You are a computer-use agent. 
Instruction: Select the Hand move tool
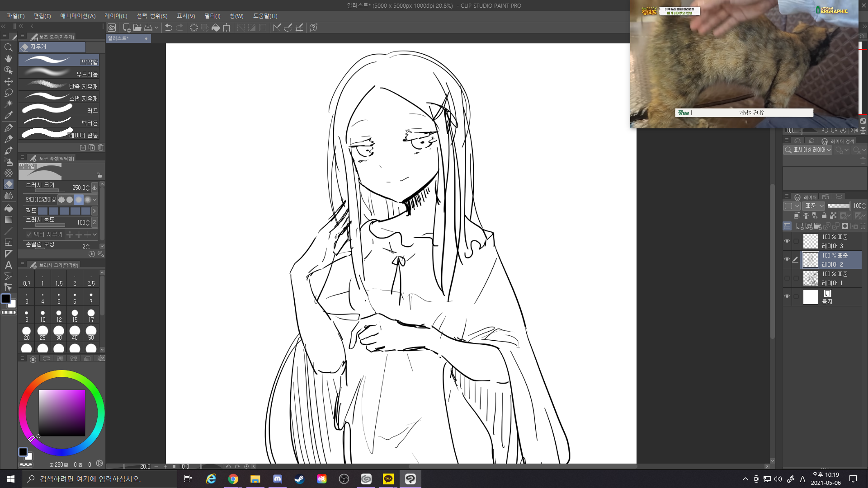point(8,59)
